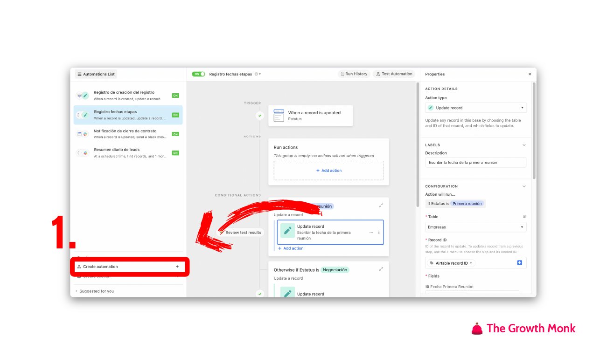Close the Properties panel

[530, 74]
